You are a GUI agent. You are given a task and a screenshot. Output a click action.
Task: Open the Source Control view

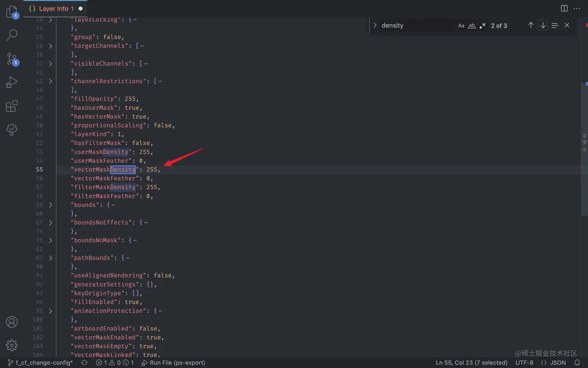click(x=12, y=59)
